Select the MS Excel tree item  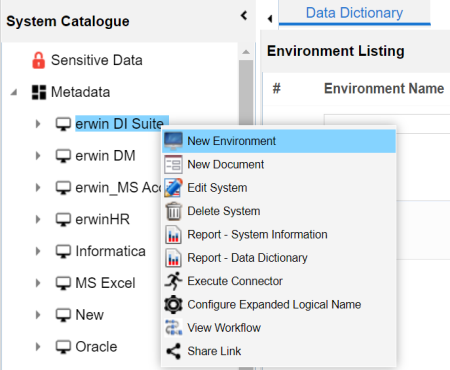[x=105, y=283]
